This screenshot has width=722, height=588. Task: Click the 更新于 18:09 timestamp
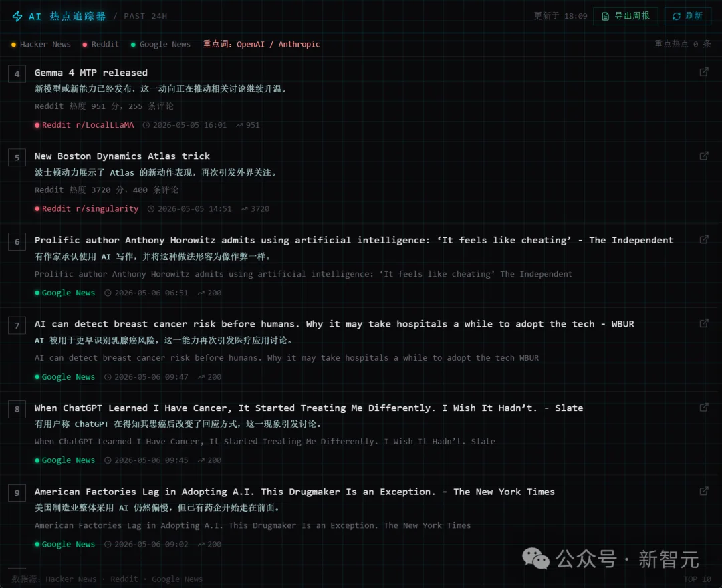[x=560, y=16]
